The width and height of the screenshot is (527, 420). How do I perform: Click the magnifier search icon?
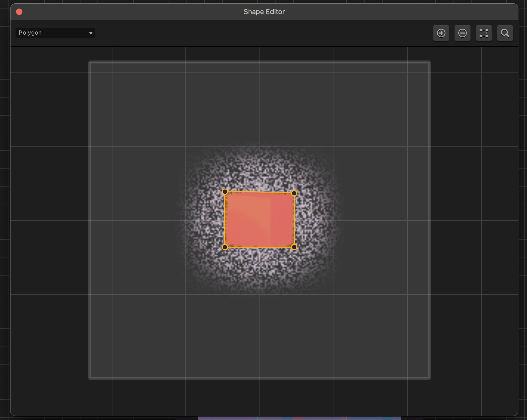click(x=505, y=33)
